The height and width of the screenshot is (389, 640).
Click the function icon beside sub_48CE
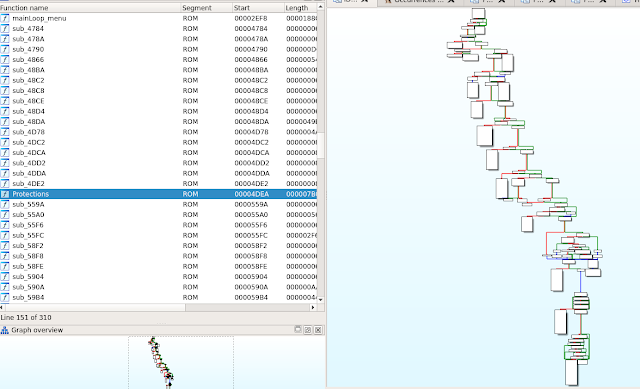pyautogui.click(x=4, y=101)
